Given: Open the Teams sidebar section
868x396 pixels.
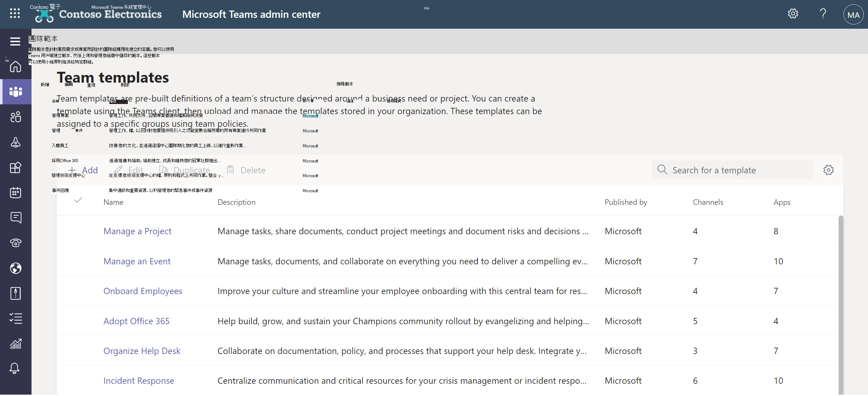Looking at the screenshot, I should coord(16,92).
